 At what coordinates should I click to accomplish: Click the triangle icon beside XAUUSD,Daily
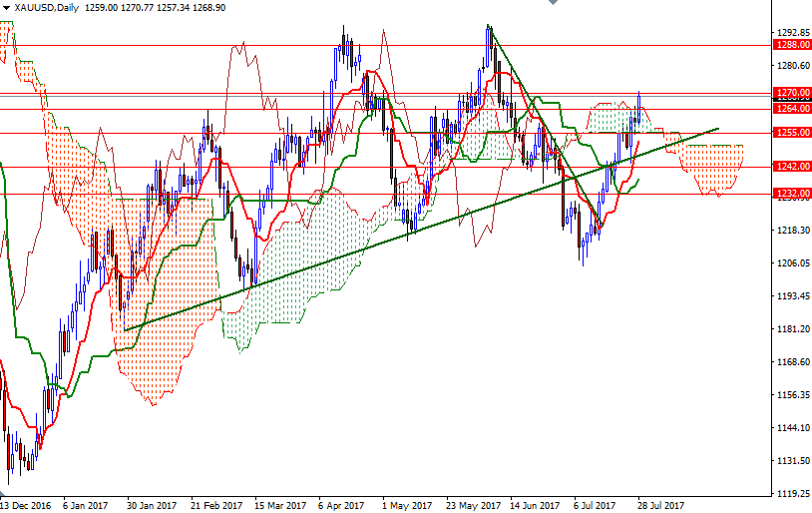pos(7,7)
